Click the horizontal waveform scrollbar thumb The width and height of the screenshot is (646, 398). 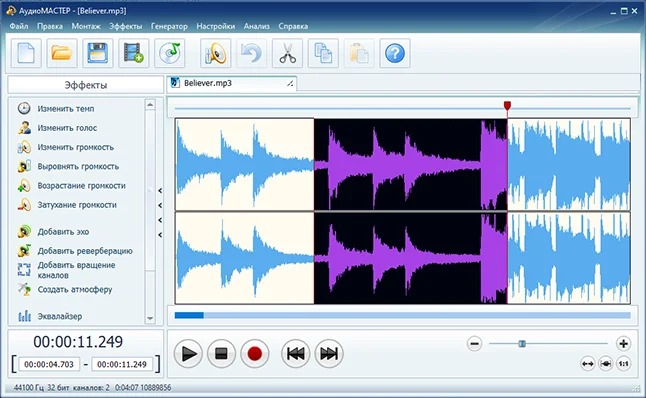[x=189, y=315]
